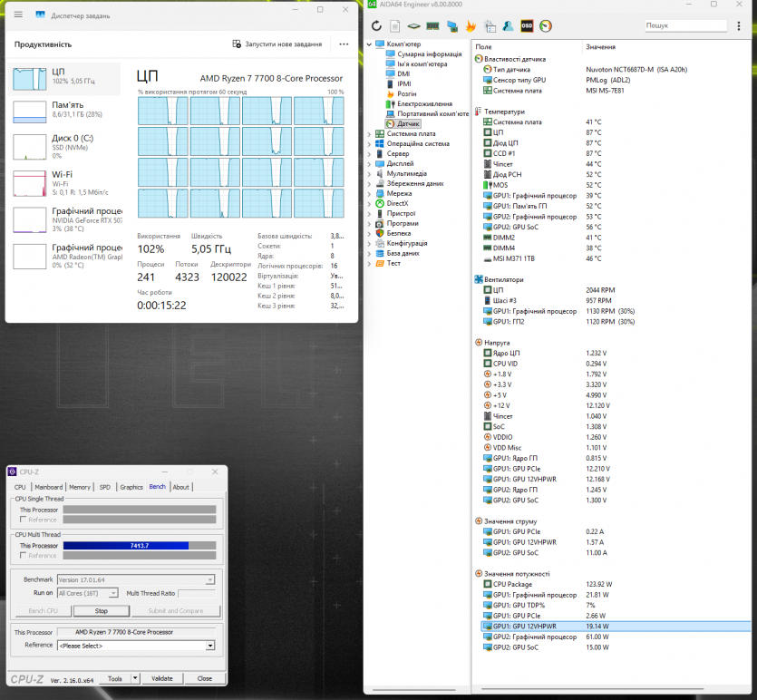This screenshot has height=700, width=757.
Task: Open AIDA64 three-dot options menu
Action: [x=739, y=26]
